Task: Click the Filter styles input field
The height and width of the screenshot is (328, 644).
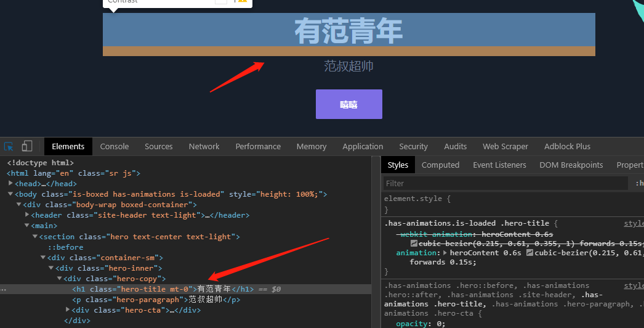Action: click(x=505, y=184)
